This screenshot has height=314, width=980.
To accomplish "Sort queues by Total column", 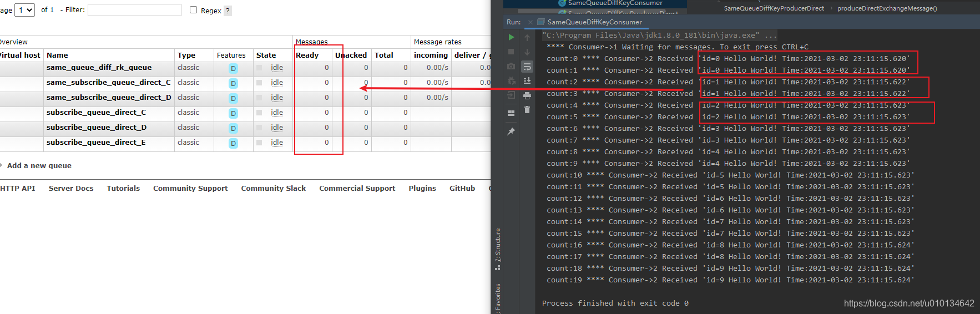I will (384, 55).
